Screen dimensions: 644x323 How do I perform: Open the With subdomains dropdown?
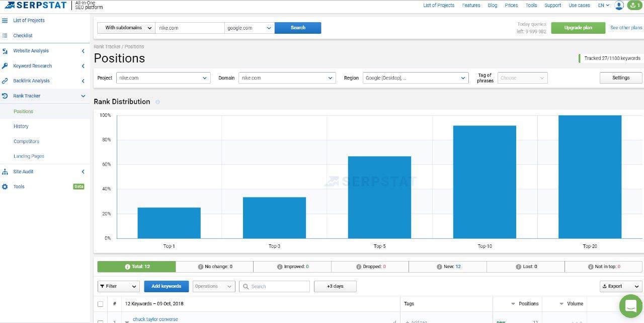126,28
